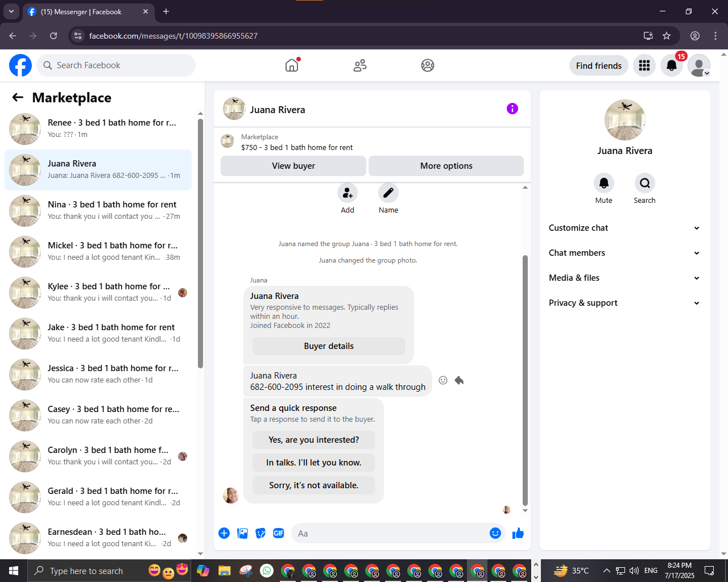Click Juana Rivera's large profile photo
This screenshot has height=582, width=728.
point(625,120)
